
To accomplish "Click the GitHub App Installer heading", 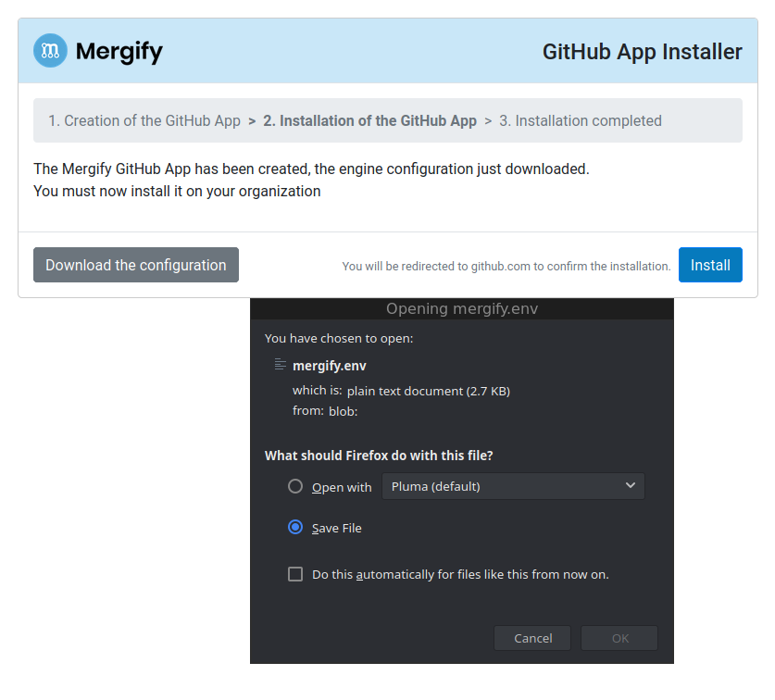I will 642,52.
